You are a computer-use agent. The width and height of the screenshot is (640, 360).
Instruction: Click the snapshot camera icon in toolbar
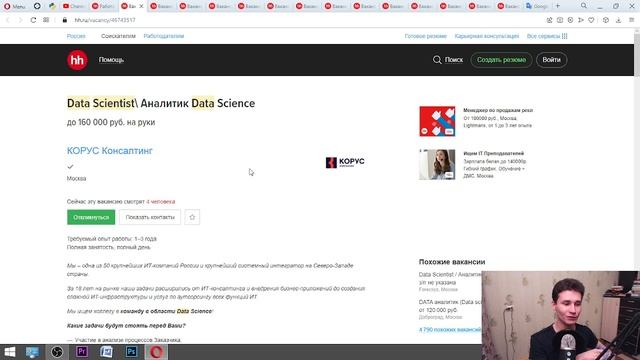click(560, 20)
